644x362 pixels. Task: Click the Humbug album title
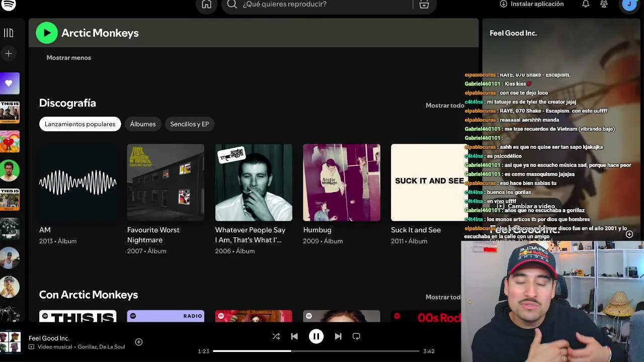[317, 230]
